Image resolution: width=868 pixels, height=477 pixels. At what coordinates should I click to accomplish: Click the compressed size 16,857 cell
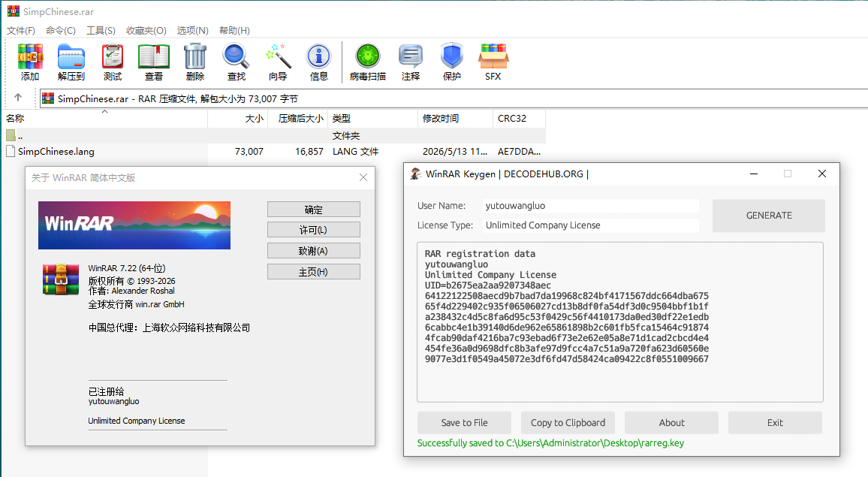coord(309,151)
